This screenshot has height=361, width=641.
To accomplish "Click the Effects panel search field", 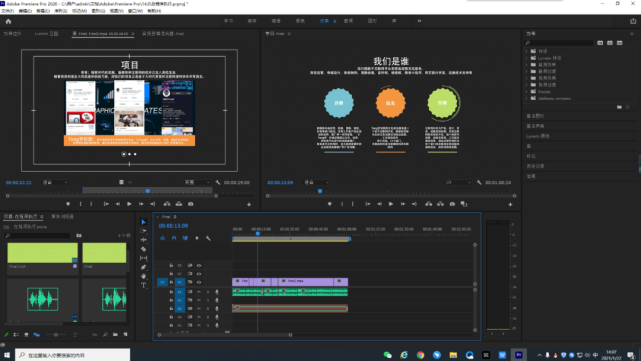I will tap(558, 43).
